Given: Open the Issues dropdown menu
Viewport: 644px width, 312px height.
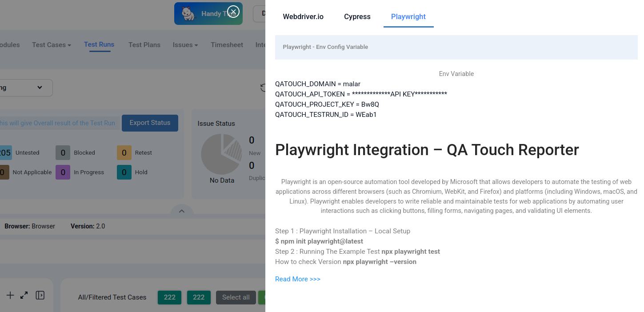Looking at the screenshot, I should coord(185,45).
